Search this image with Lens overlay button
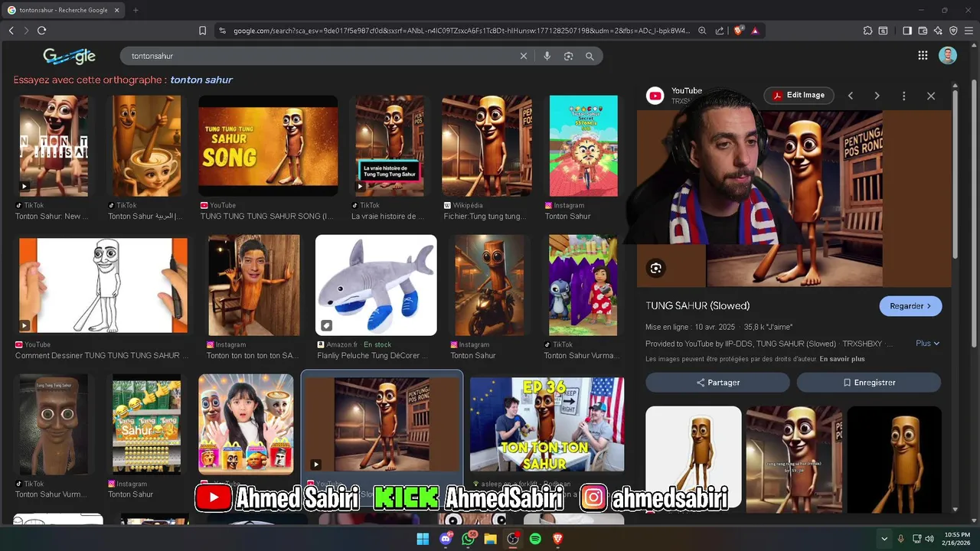This screenshot has width=980, height=551. coord(655,268)
